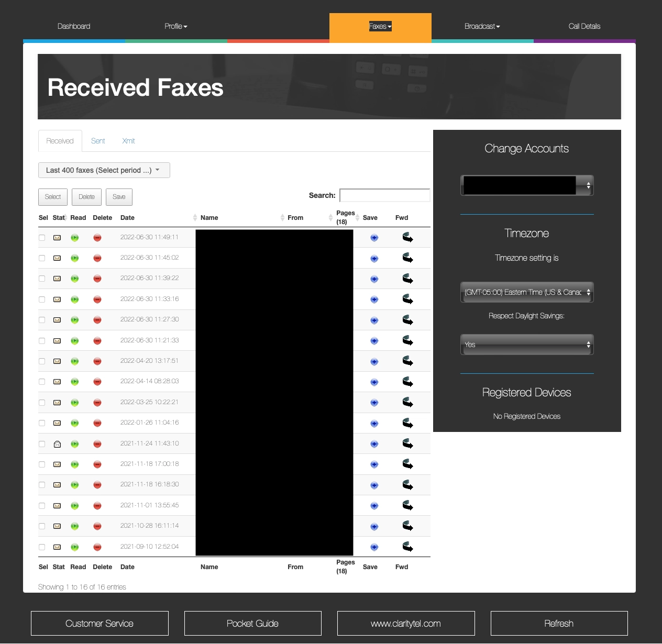Go to the Dashboard page
The image size is (662, 644).
(74, 26)
